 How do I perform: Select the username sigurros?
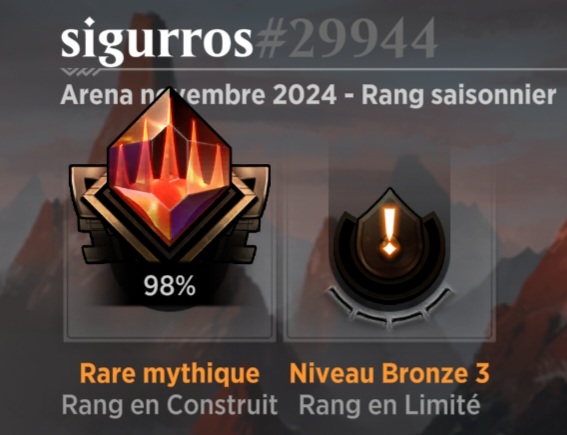(157, 40)
